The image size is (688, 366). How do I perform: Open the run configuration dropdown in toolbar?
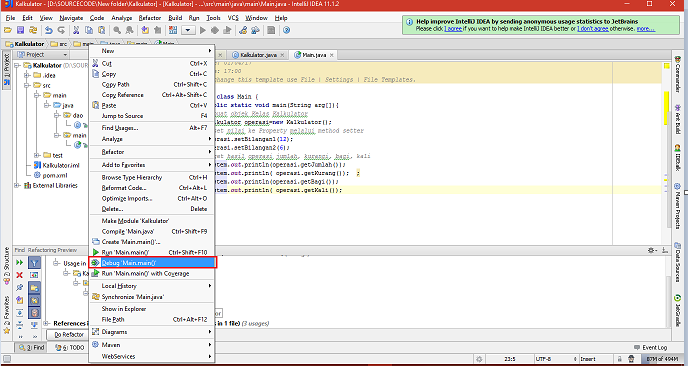coord(188,30)
